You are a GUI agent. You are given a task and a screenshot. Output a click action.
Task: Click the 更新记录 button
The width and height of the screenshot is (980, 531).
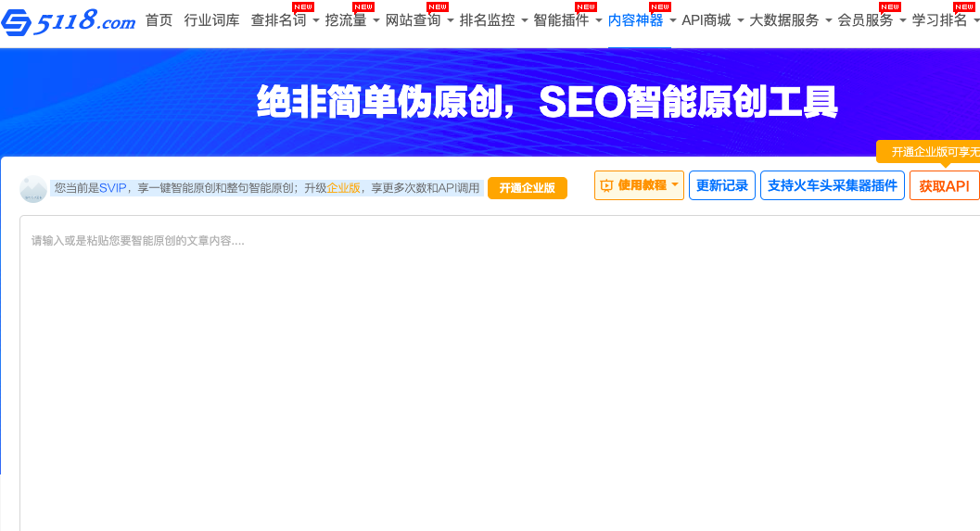point(721,185)
